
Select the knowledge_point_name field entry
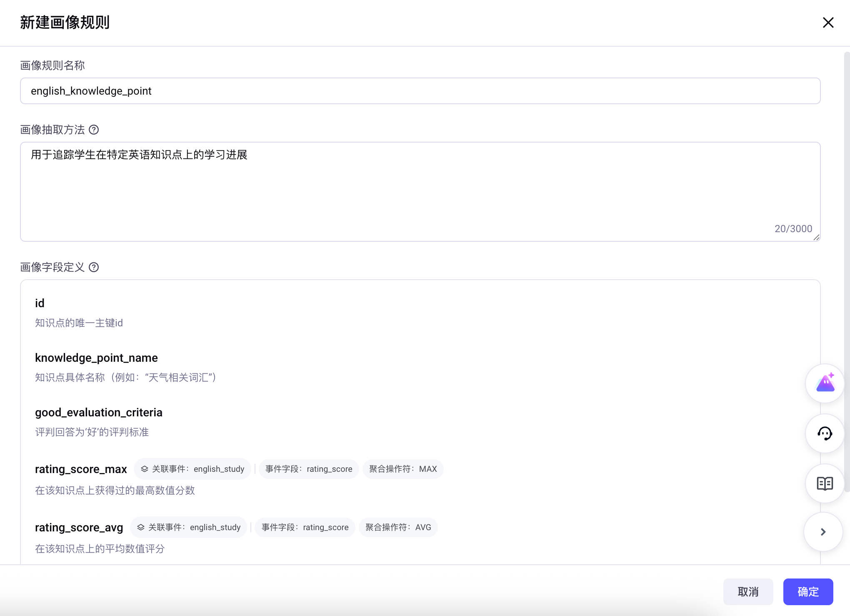pyautogui.click(x=96, y=358)
